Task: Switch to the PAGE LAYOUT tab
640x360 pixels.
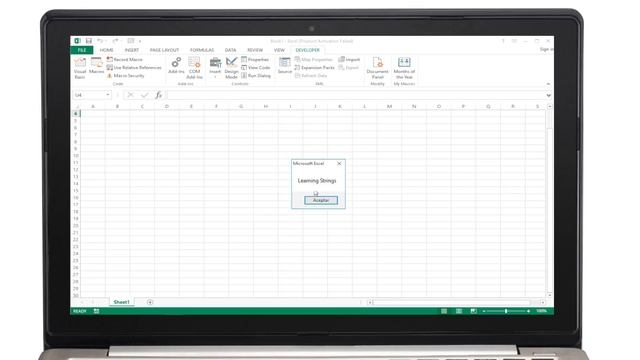Action: click(164, 50)
